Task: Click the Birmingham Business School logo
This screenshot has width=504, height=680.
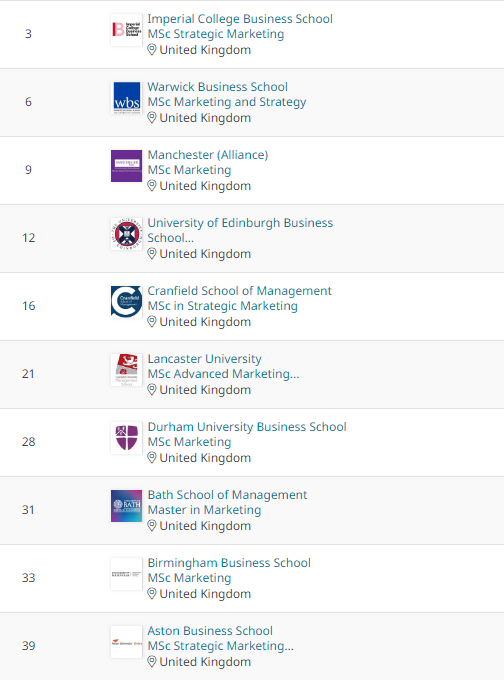Action: (x=126, y=574)
